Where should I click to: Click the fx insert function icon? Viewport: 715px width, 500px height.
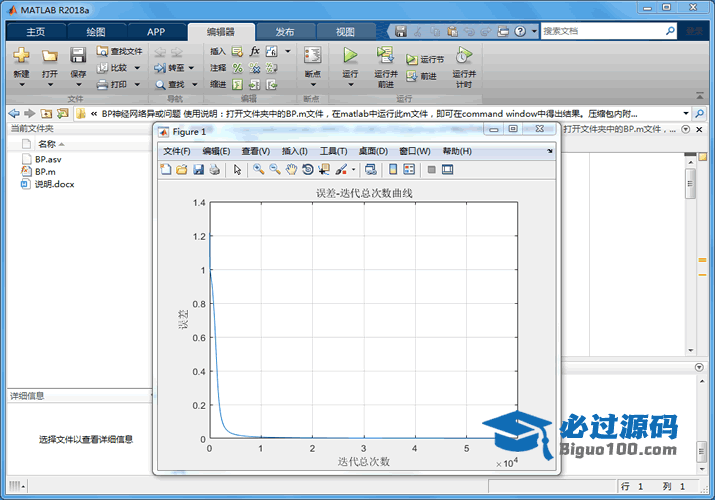coord(254,51)
